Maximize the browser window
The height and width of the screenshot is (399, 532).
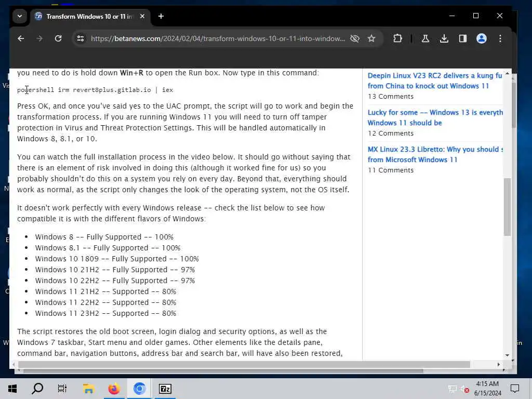476,16
